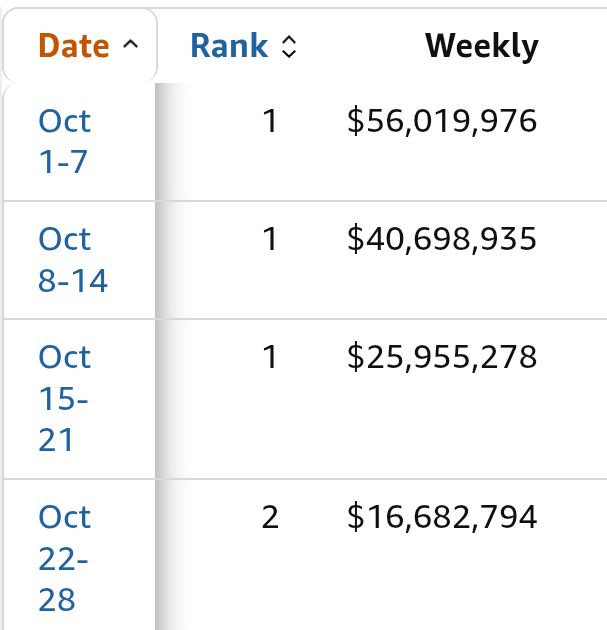
Task: Select rank 1 cell in Oct 1-7 row
Action: [x=270, y=121]
